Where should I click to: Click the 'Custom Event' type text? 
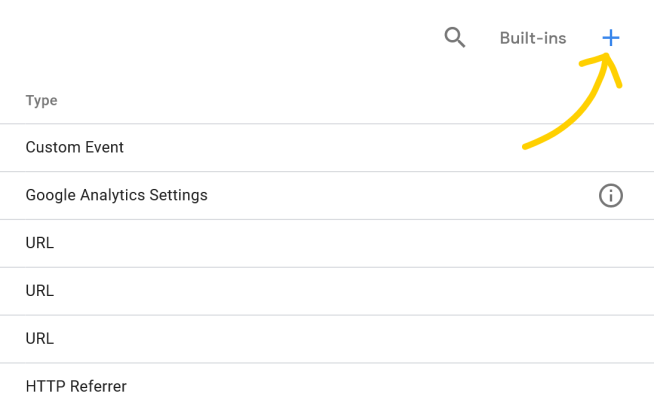pyautogui.click(x=75, y=147)
